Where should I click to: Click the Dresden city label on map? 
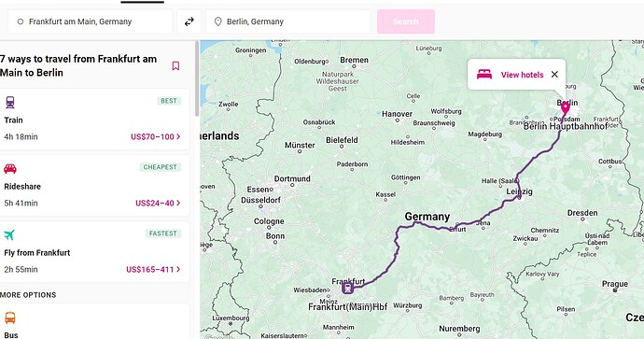coord(582,213)
